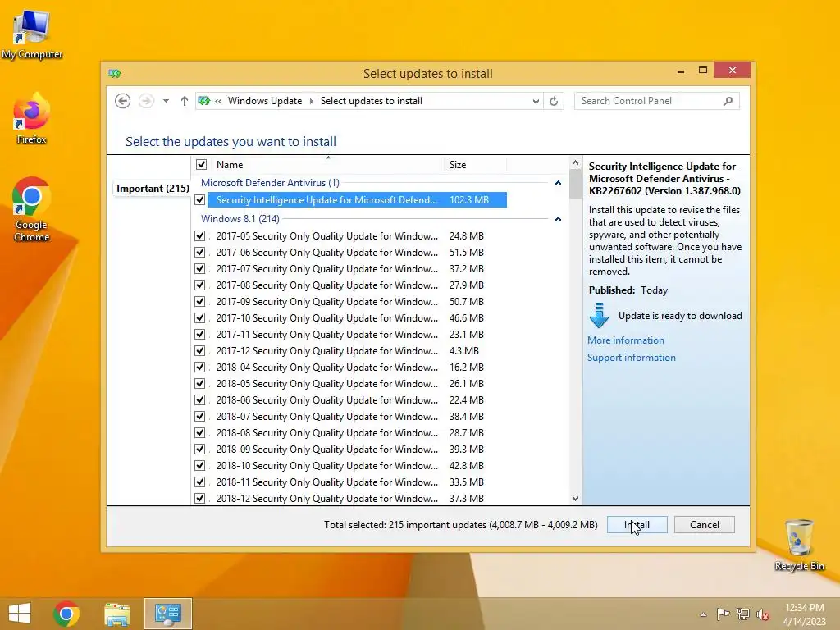Collapse the Microsoft Defender Antivirus group

pos(558,183)
